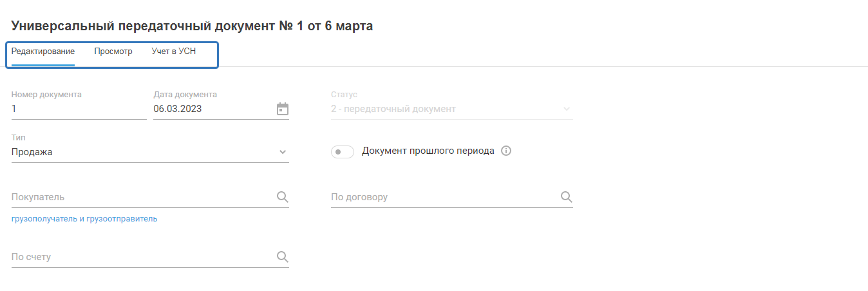
Task: Click inside the Покупатель text field
Action: (142, 197)
